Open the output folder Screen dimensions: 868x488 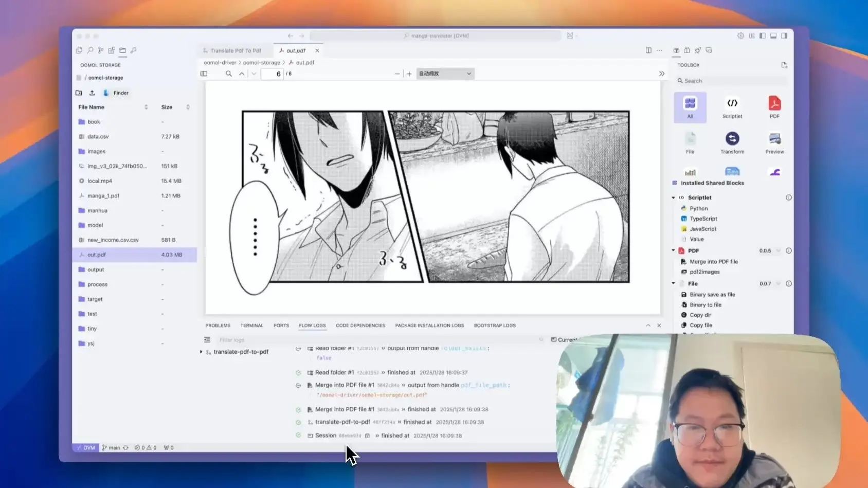click(x=134, y=269)
